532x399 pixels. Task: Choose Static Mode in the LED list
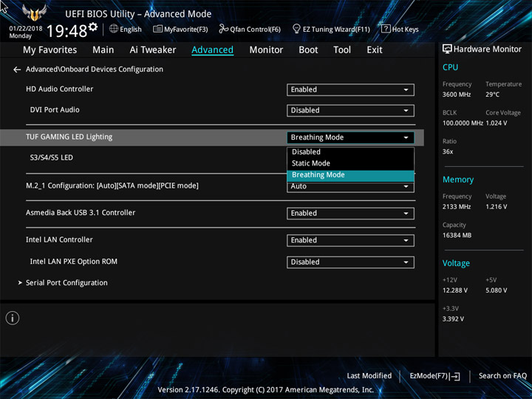click(x=350, y=163)
